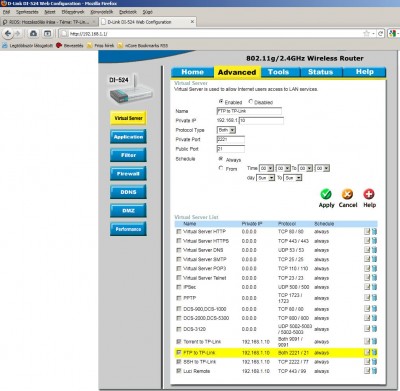The height and width of the screenshot is (391, 400).
Task: Choose the From schedule option
Action: pos(221,168)
